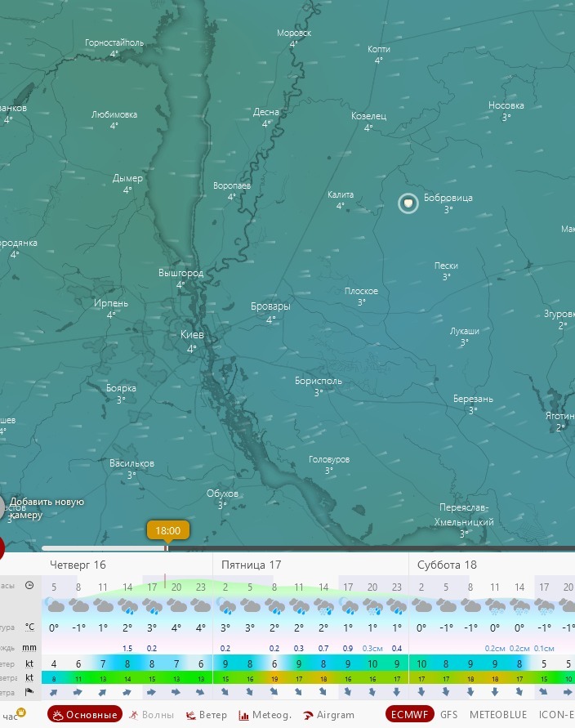Click the Козелец city label
This screenshot has width=575, height=728.
pyautogui.click(x=368, y=116)
